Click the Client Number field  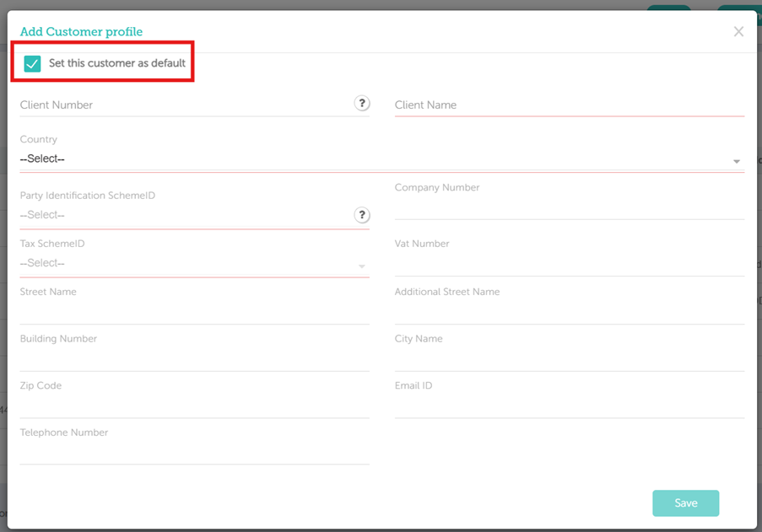181,105
